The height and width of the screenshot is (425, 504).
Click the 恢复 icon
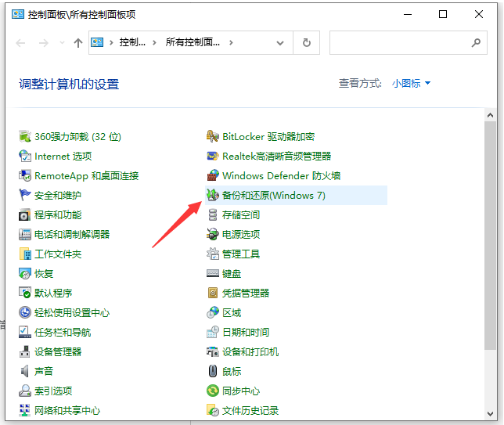pyautogui.click(x=25, y=274)
